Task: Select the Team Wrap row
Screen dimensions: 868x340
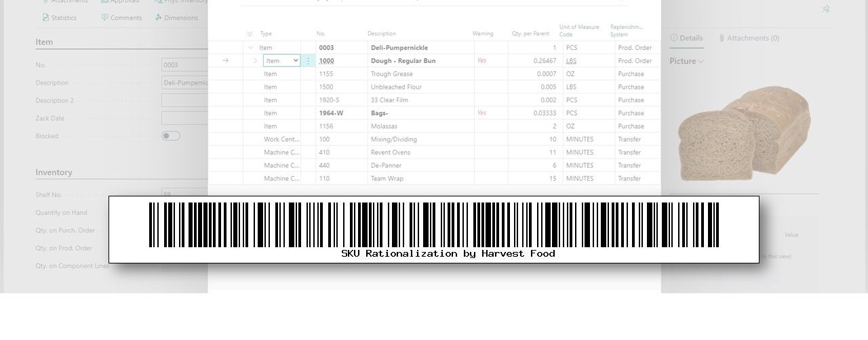Action: coord(434,179)
